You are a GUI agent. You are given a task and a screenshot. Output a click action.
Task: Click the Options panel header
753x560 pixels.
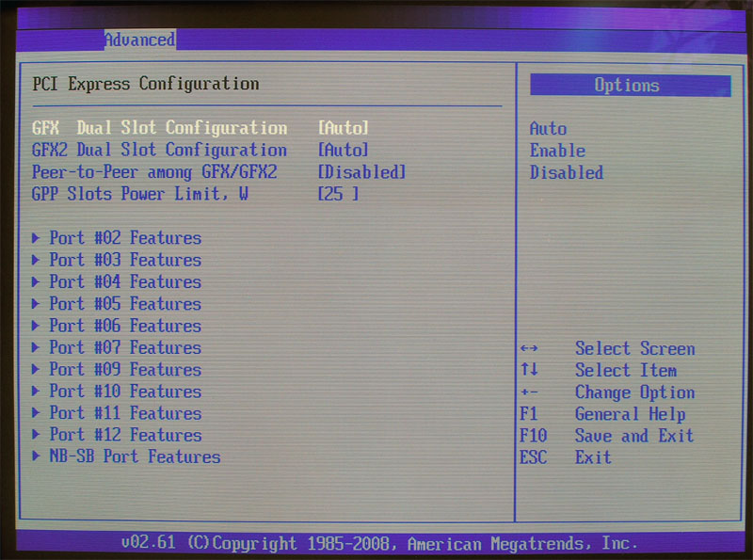[x=631, y=86]
